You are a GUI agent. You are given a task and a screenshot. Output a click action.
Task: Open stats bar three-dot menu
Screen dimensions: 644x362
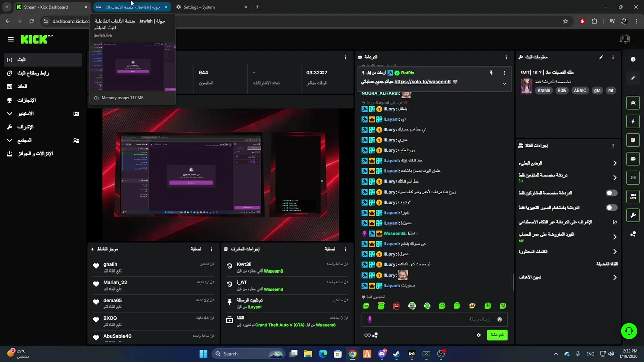click(345, 57)
